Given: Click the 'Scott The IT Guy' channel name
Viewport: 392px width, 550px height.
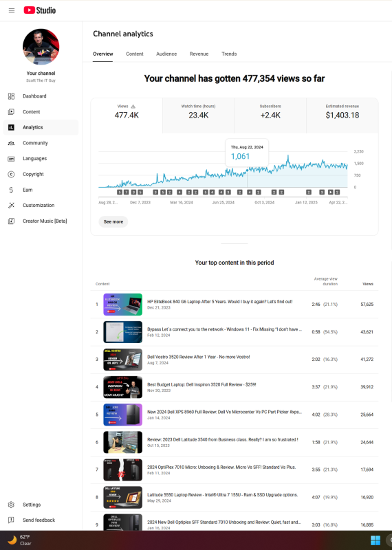Looking at the screenshot, I should coord(41,80).
